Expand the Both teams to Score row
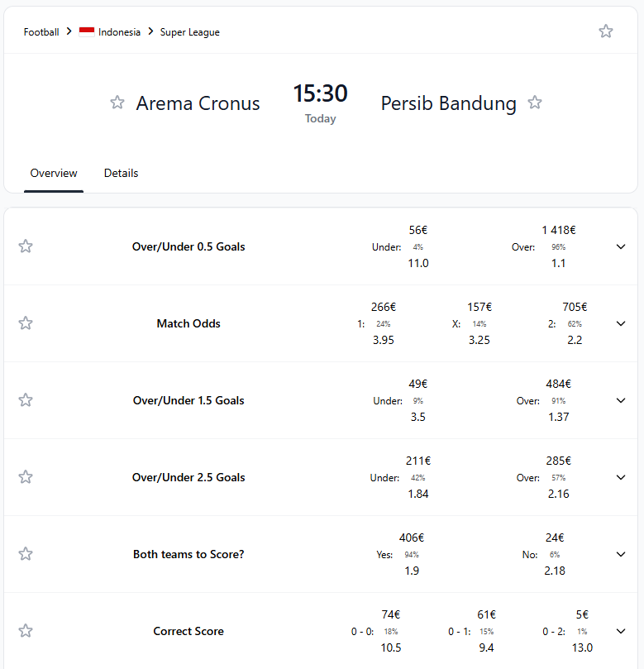 coord(621,554)
